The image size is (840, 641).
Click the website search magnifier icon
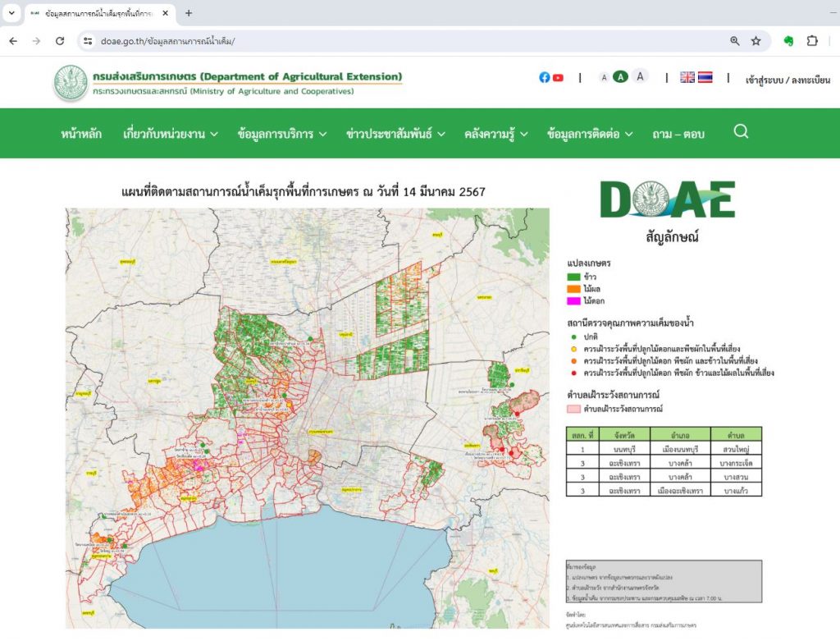pos(741,132)
